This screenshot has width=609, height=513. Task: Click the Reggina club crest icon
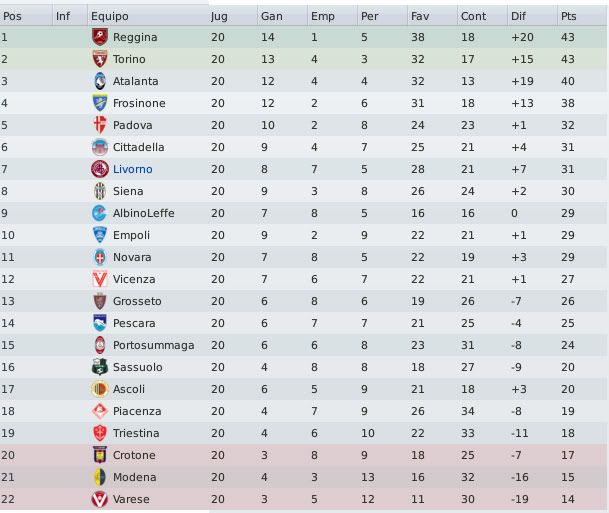click(x=100, y=37)
